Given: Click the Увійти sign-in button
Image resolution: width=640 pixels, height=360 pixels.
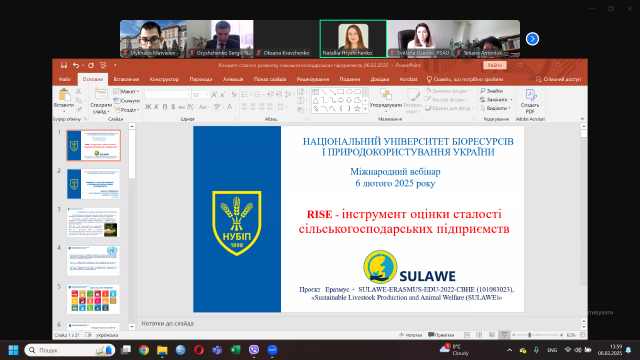Looking at the screenshot, I should 495,65.
